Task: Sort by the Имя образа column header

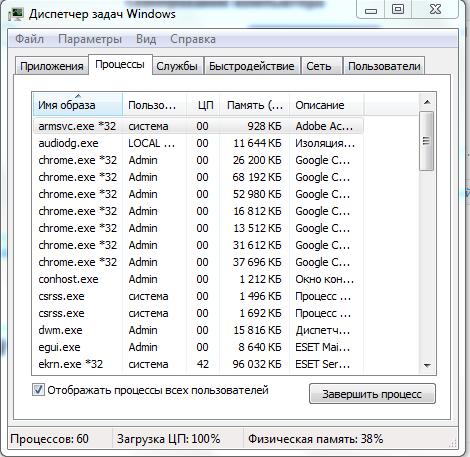Action: point(78,105)
